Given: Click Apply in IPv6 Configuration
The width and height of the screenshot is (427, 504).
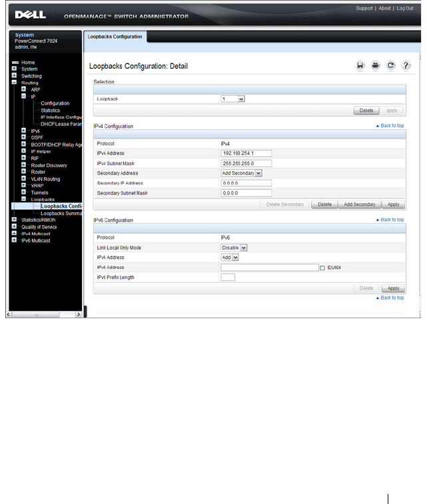Looking at the screenshot, I should click(393, 288).
